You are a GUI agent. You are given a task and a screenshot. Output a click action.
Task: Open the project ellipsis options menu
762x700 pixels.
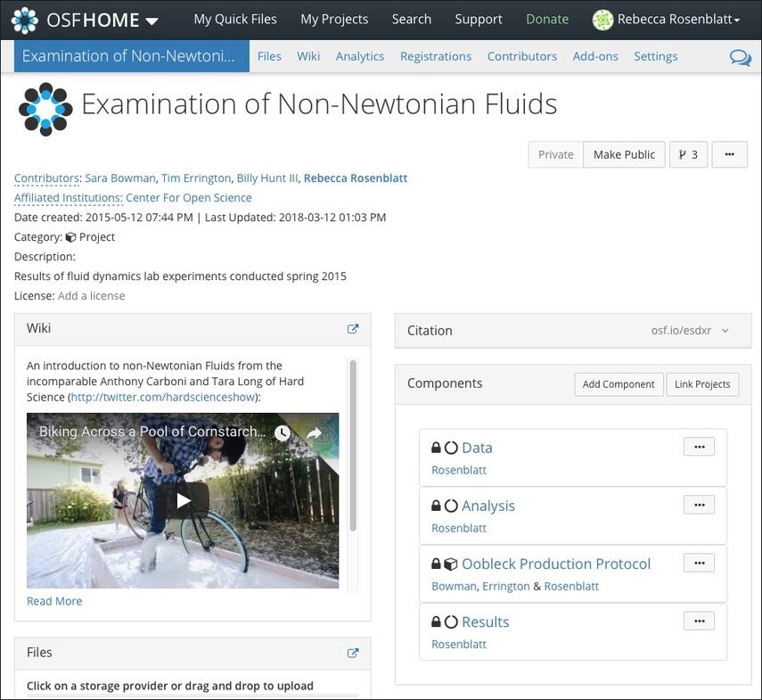729,154
